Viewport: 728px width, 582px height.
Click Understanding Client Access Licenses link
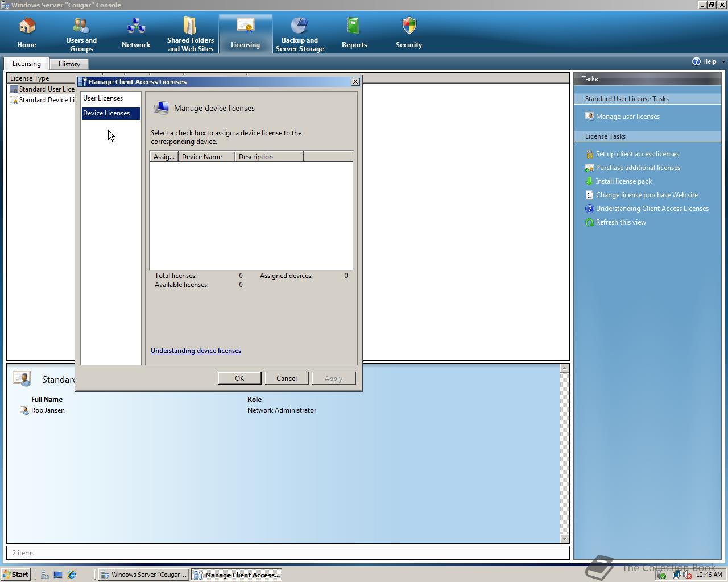pyautogui.click(x=652, y=209)
